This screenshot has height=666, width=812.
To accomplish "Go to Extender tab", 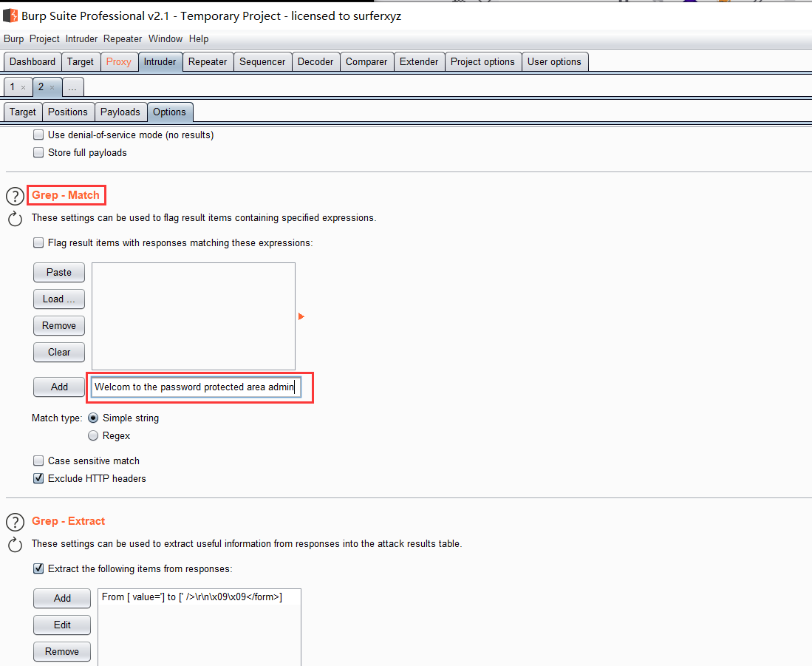I will coord(419,61).
